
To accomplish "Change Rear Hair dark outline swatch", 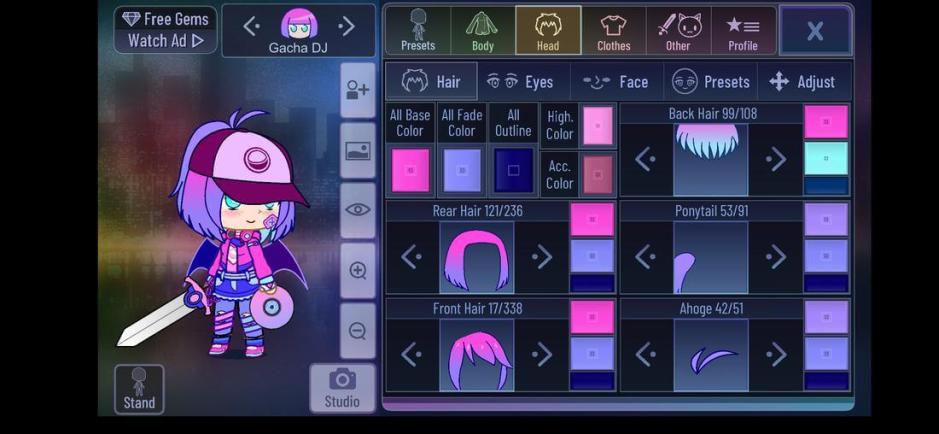I will point(592,284).
